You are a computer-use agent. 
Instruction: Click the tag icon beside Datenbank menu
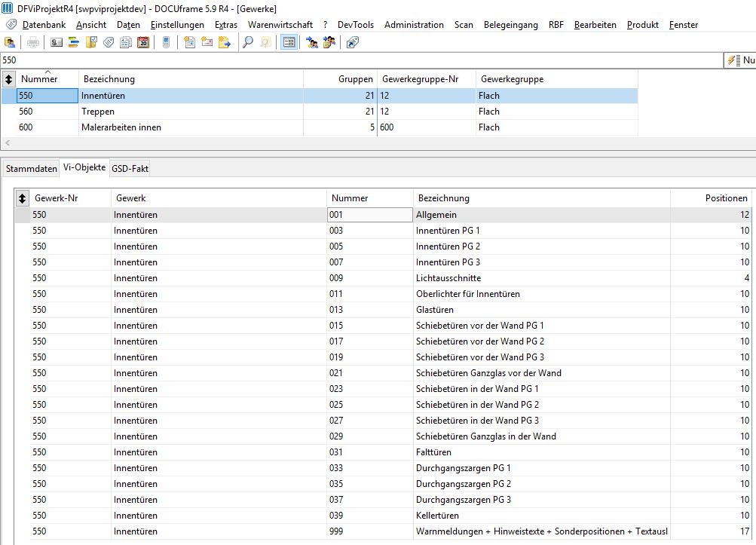coord(11,24)
